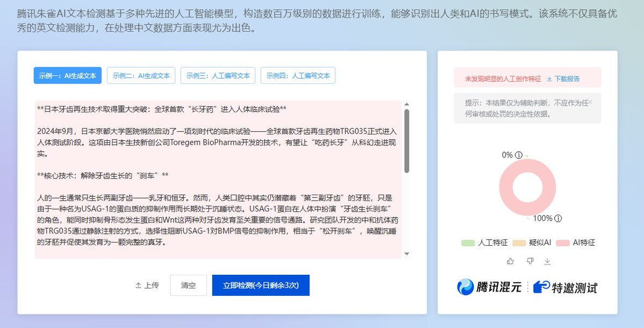Image resolution: width=644 pixels, height=328 pixels.
Task: Open tab 示例三：人工编写文本
Action: pyautogui.click(x=218, y=75)
